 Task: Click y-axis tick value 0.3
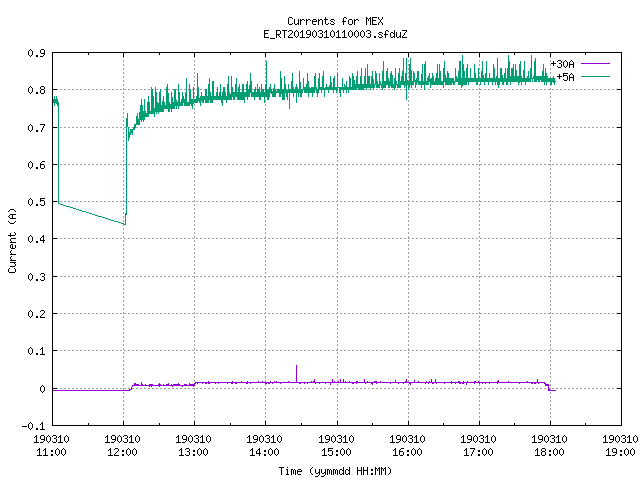(36, 277)
